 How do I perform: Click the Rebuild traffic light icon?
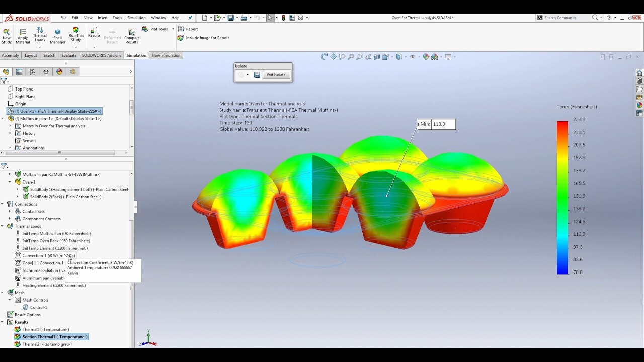[x=283, y=18]
